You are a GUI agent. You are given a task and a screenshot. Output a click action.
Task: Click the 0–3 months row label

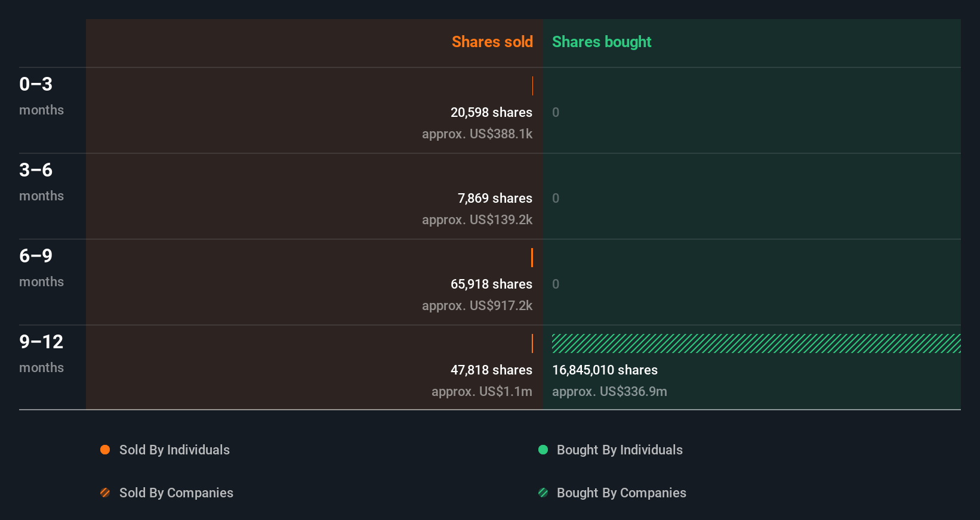pos(41,95)
